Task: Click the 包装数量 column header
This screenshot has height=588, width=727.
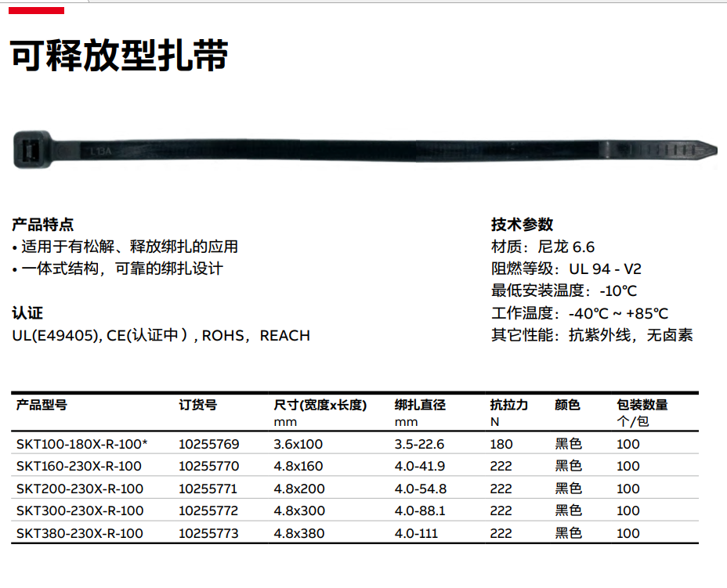Action: [x=642, y=405]
